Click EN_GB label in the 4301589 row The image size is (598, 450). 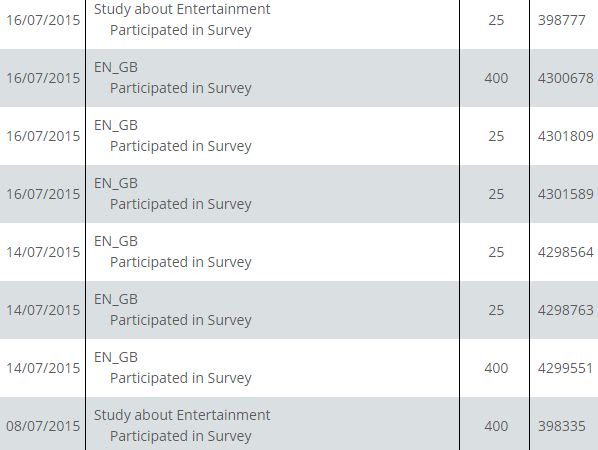[x=116, y=184]
